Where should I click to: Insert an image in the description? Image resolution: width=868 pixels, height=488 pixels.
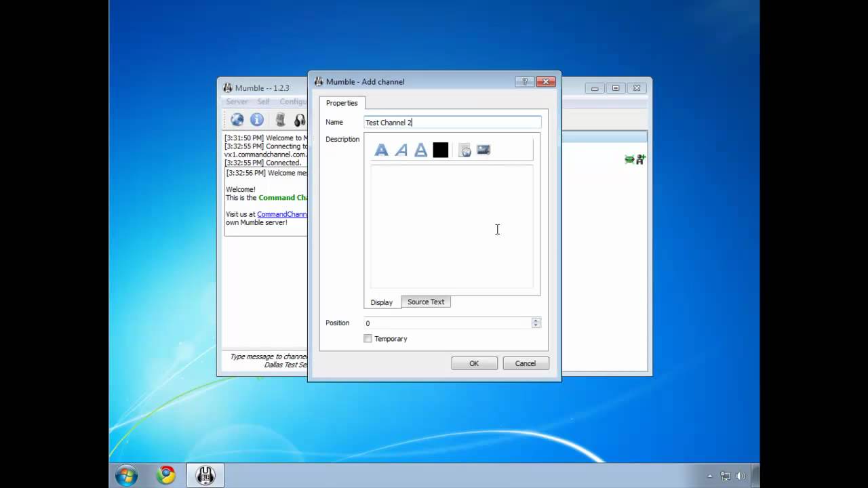(484, 150)
